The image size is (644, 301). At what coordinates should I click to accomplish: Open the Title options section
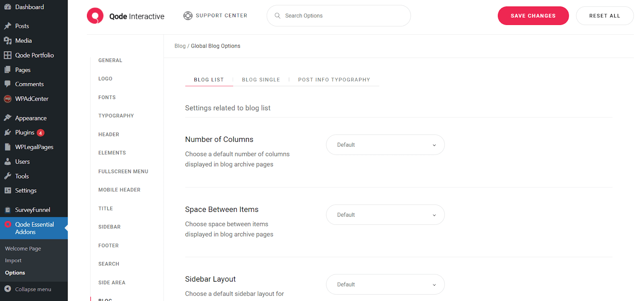click(x=106, y=209)
